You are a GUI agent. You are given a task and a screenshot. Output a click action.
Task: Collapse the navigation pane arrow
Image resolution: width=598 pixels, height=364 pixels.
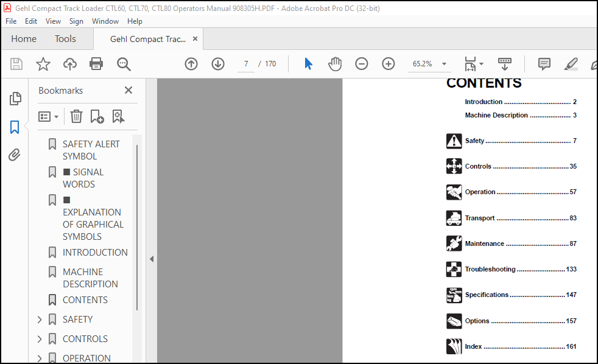click(152, 259)
